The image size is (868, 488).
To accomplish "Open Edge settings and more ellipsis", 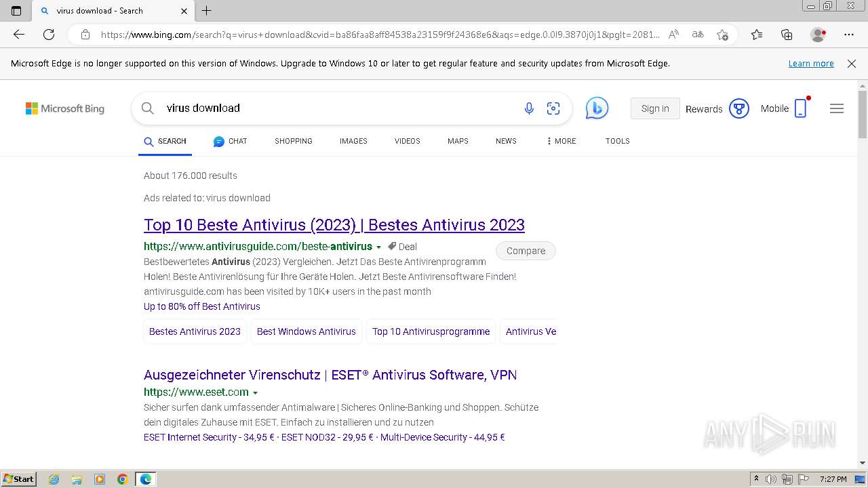I will (849, 35).
